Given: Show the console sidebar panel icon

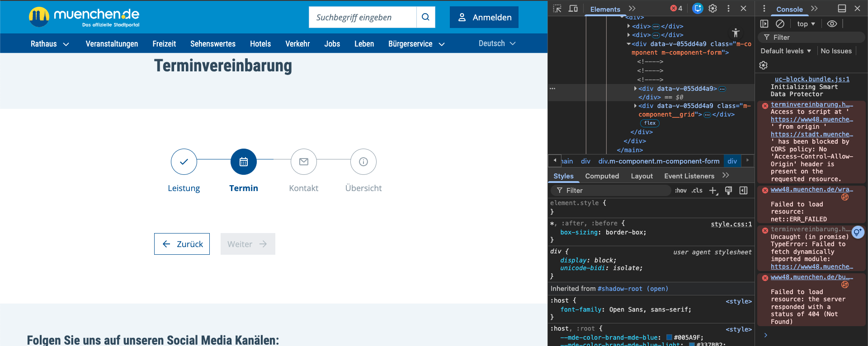Looking at the screenshot, I should point(764,24).
